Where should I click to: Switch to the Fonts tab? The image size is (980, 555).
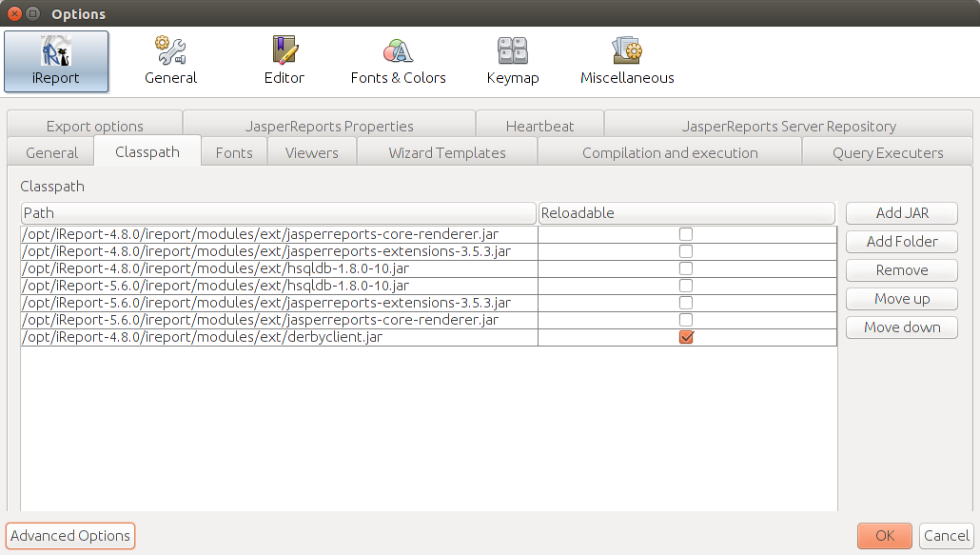coord(234,152)
